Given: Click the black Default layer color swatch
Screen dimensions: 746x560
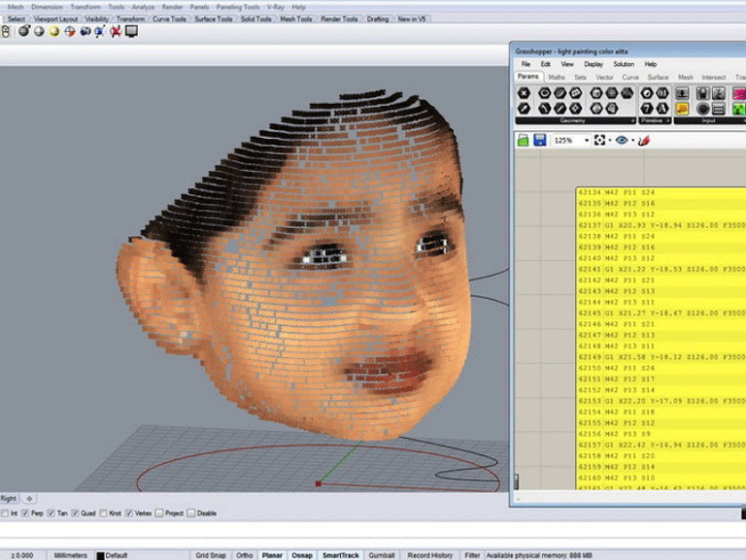Looking at the screenshot, I should (x=100, y=555).
